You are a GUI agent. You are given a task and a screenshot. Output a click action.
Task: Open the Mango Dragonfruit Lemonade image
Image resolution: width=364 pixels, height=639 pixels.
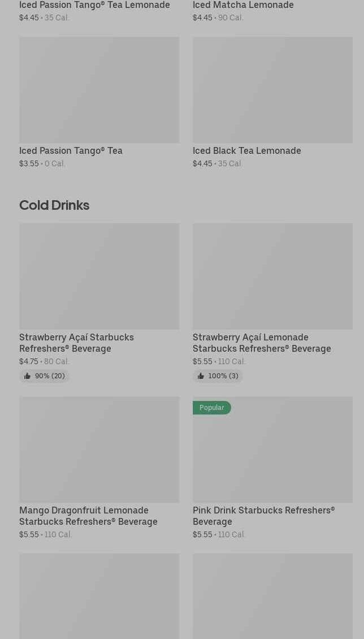(x=99, y=450)
